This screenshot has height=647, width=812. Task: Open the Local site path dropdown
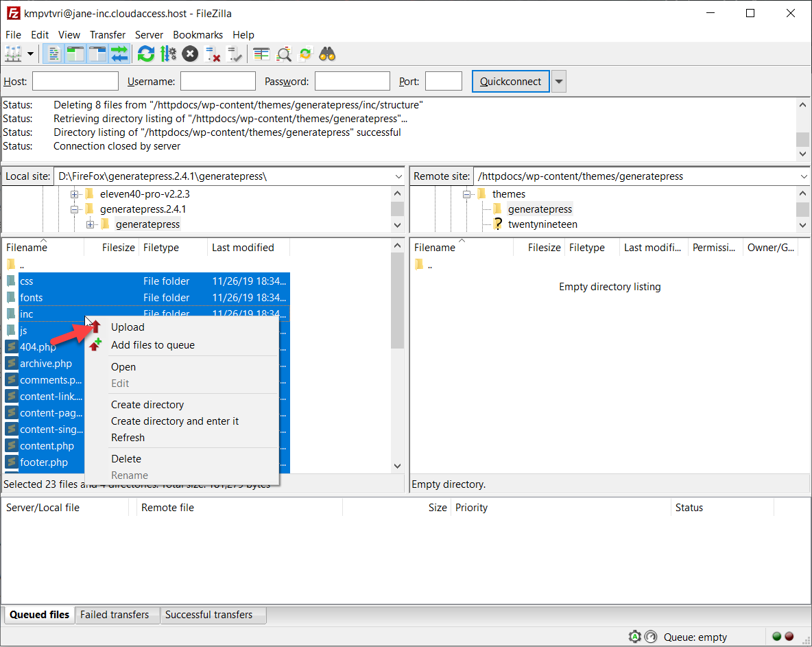[x=398, y=176]
